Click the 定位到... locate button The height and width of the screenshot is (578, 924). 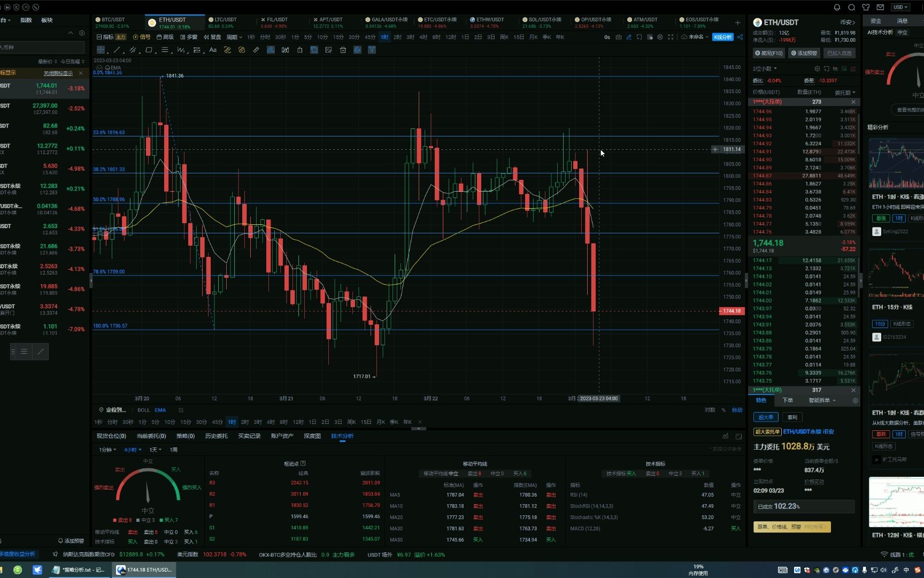[113, 410]
